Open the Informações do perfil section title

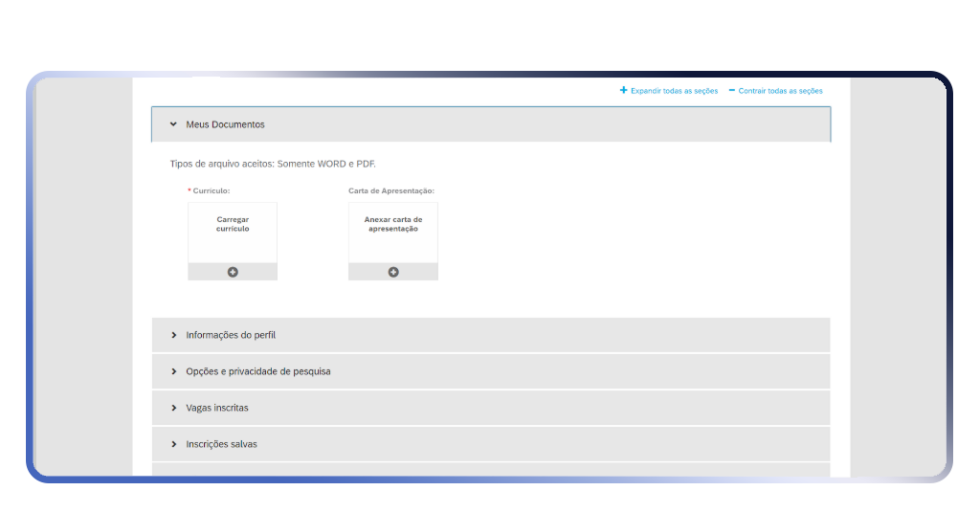coord(231,335)
